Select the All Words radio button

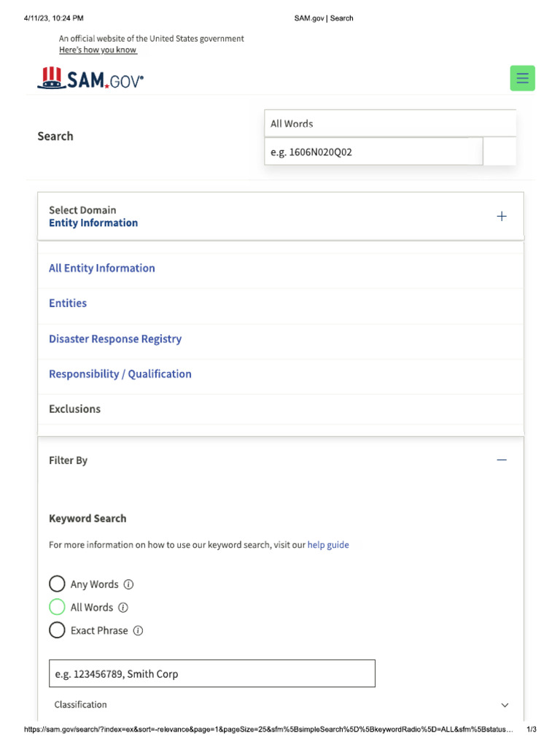point(57,607)
